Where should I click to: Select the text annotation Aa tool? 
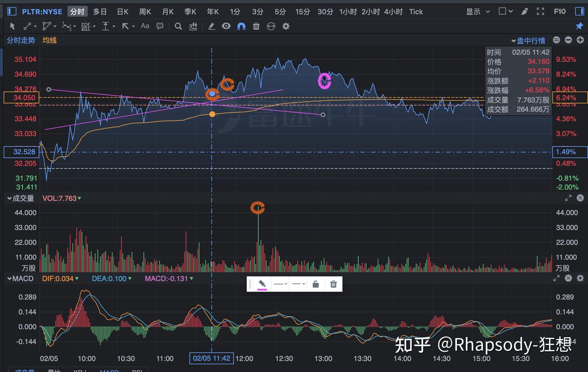point(145,26)
